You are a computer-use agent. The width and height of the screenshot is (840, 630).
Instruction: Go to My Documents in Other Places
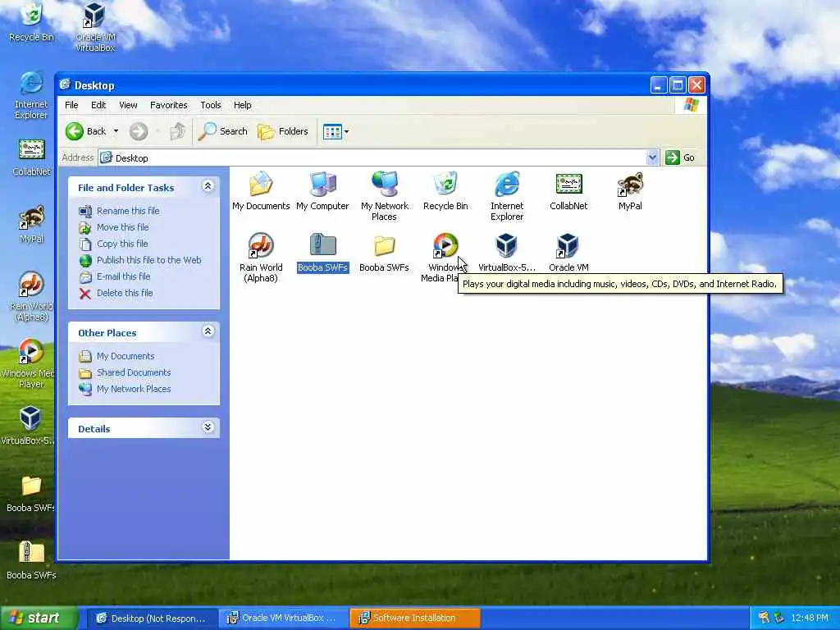point(116,356)
